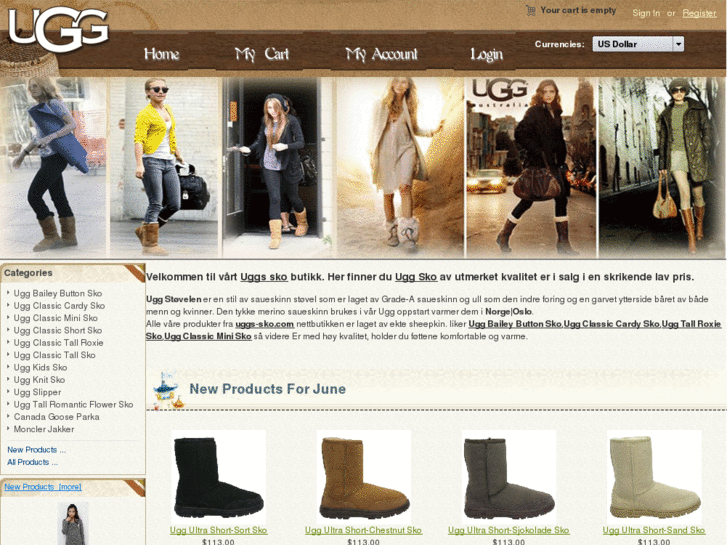Click the Sign In link
Image resolution: width=727 pixels, height=545 pixels.
point(646,13)
